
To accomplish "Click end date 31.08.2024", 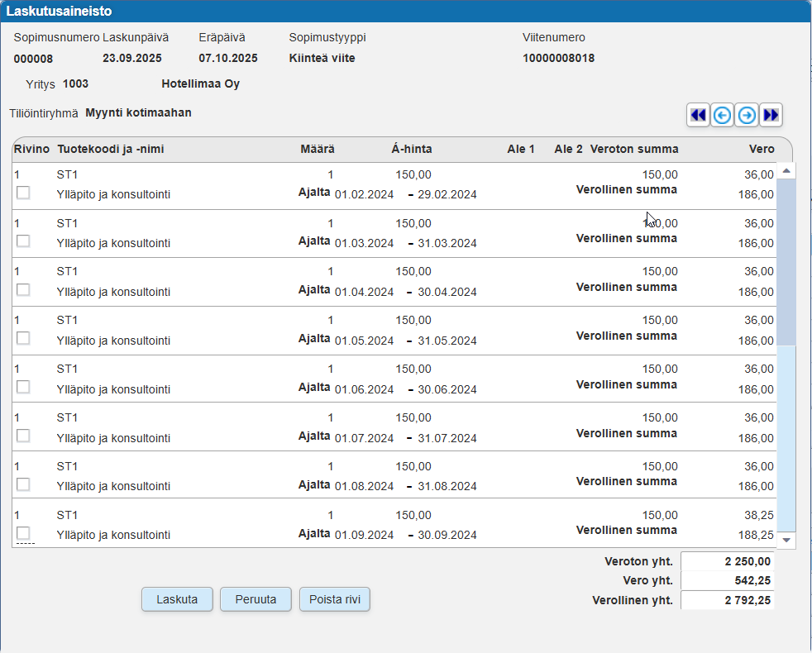I will click(447, 486).
